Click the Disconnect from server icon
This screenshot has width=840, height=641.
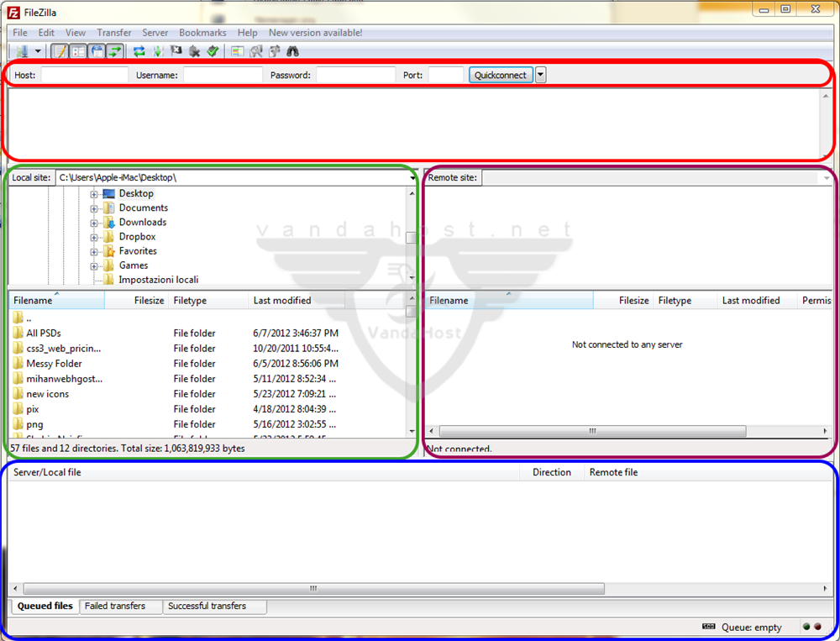[x=195, y=51]
